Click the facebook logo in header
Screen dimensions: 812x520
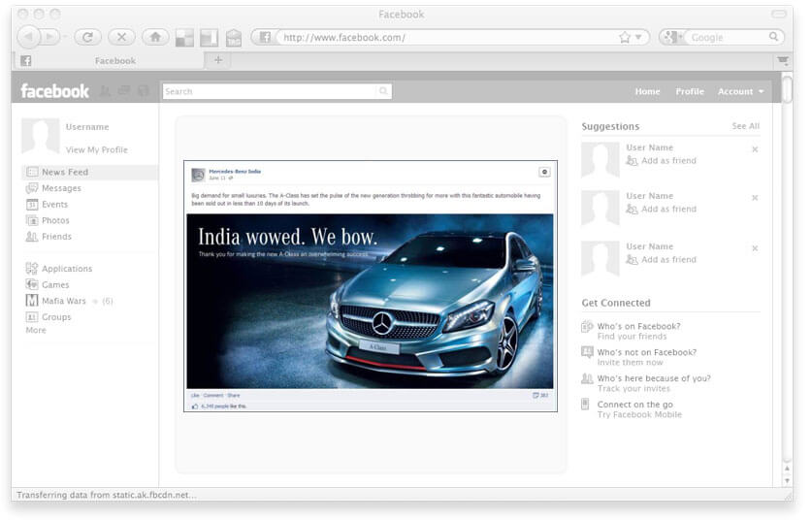[x=54, y=91]
